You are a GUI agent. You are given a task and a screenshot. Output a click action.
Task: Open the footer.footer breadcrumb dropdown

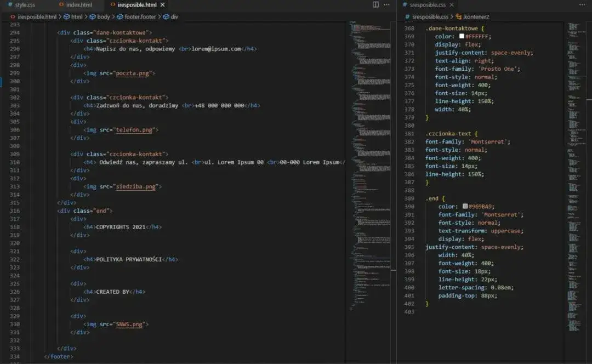(x=139, y=16)
